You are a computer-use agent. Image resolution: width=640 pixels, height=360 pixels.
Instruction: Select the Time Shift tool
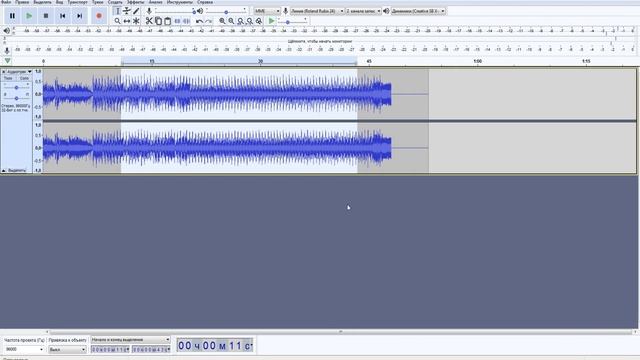click(x=127, y=21)
